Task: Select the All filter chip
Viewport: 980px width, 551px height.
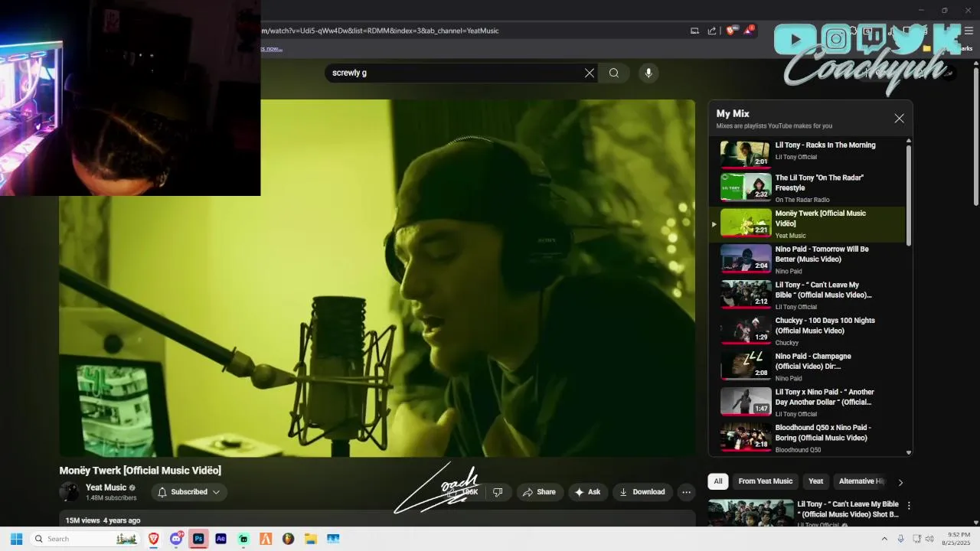Action: [x=717, y=481]
